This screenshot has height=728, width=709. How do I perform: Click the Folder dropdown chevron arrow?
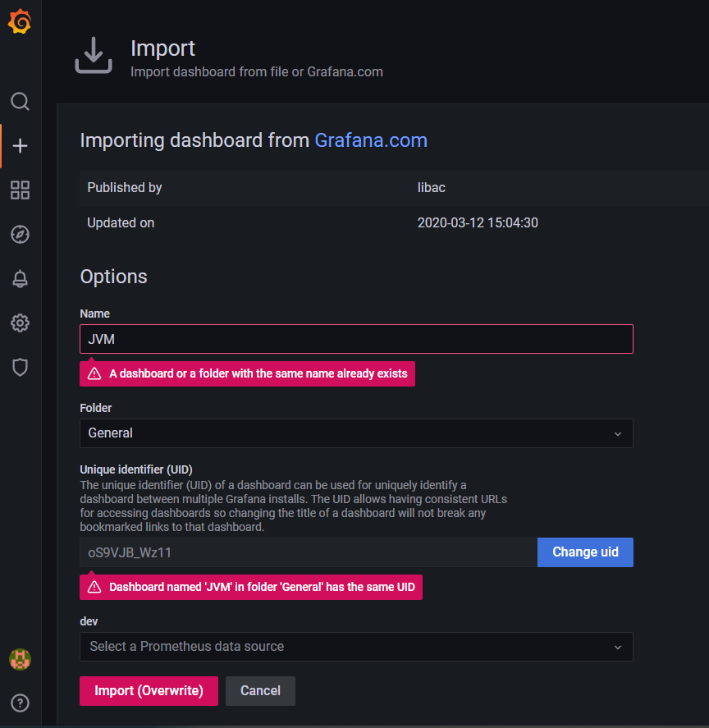618,433
